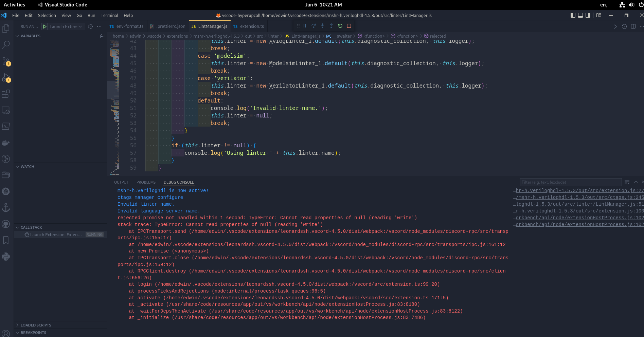Pause the running debug session
This screenshot has width=644, height=337.
click(x=305, y=25)
